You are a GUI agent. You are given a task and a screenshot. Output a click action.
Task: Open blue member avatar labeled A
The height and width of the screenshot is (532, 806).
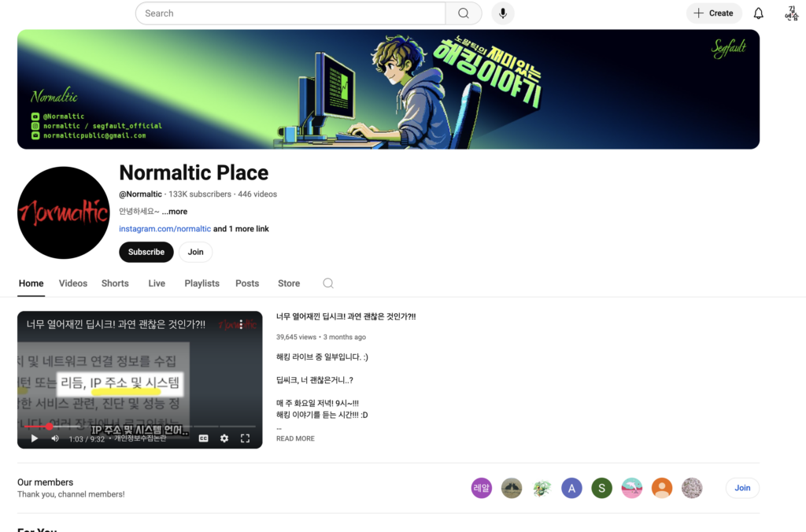(x=571, y=488)
